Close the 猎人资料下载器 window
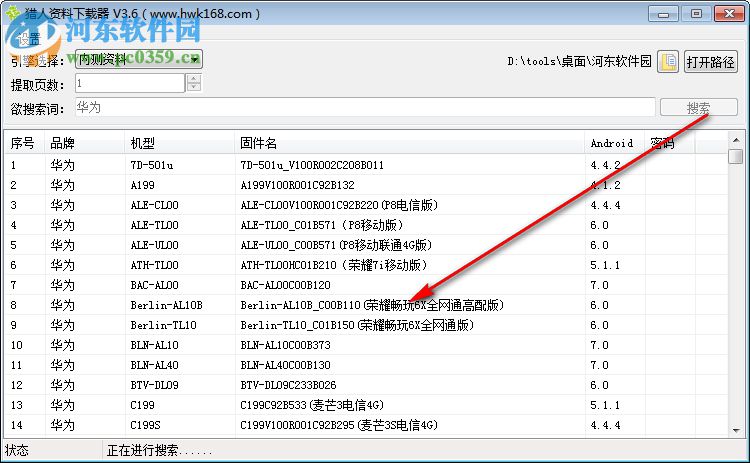This screenshot has height=463, width=750. pyautogui.click(x=729, y=13)
